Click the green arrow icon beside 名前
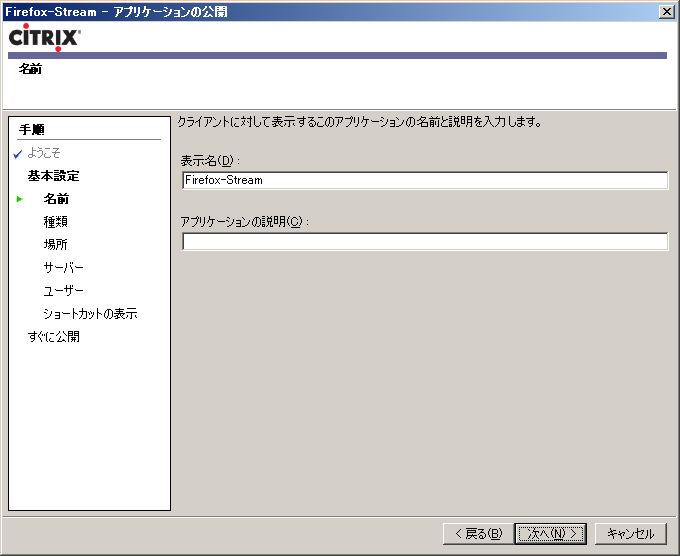 (x=20, y=199)
